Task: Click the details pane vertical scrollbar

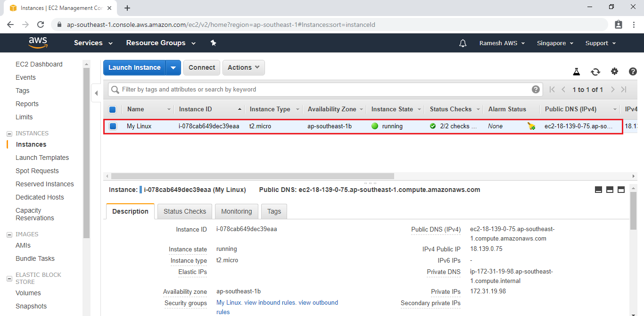Action: [x=633, y=211]
